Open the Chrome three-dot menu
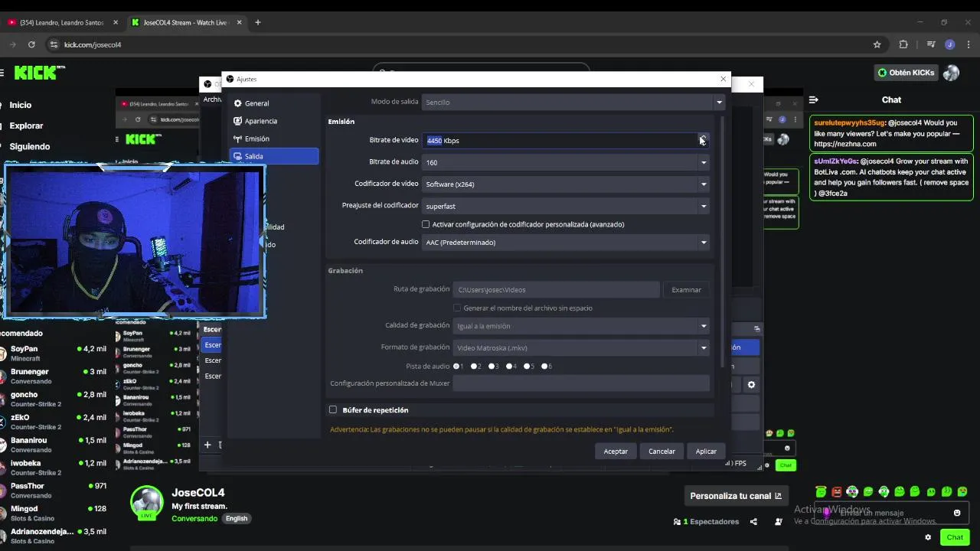 pos(968,44)
